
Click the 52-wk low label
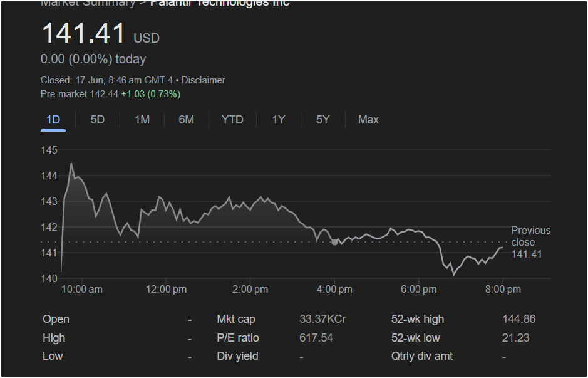[416, 338]
